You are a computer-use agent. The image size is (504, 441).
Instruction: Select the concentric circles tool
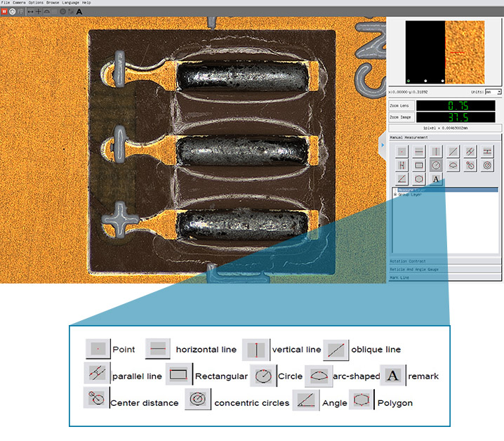pyautogui.click(x=487, y=165)
